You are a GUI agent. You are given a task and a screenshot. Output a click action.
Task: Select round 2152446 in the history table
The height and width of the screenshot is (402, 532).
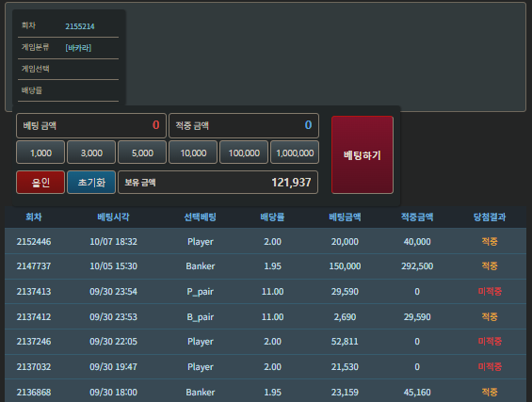click(x=34, y=242)
